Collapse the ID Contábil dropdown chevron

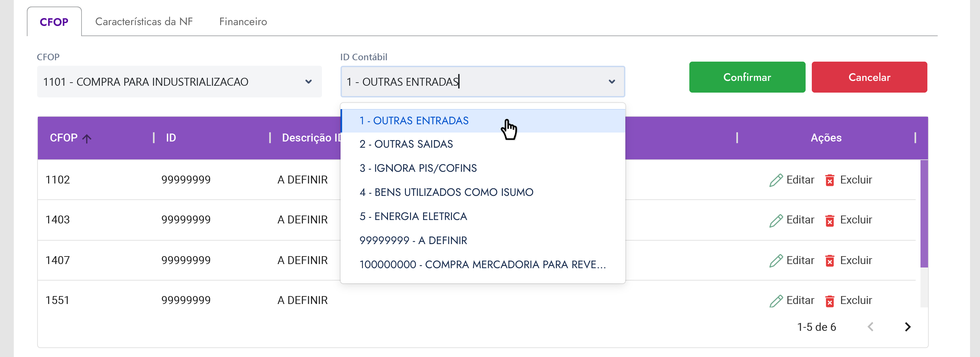click(612, 82)
